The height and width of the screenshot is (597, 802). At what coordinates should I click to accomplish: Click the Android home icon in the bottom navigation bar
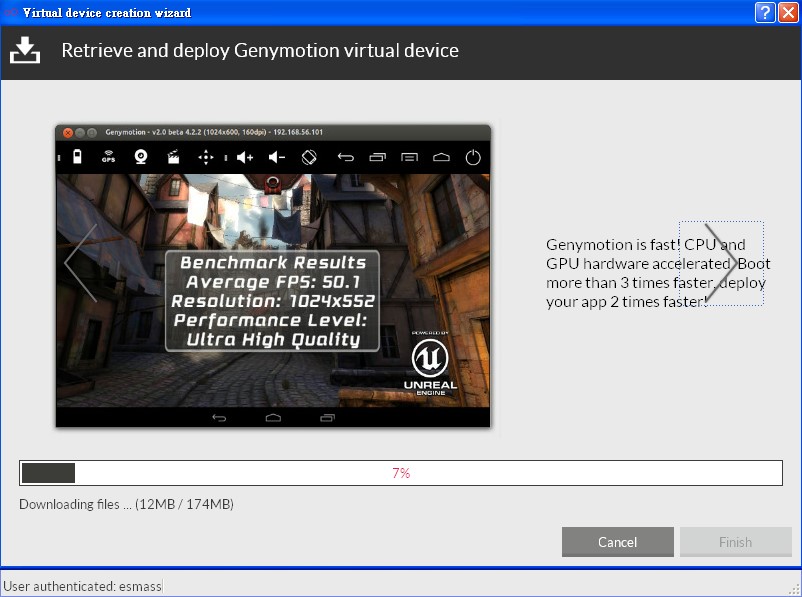pyautogui.click(x=273, y=417)
